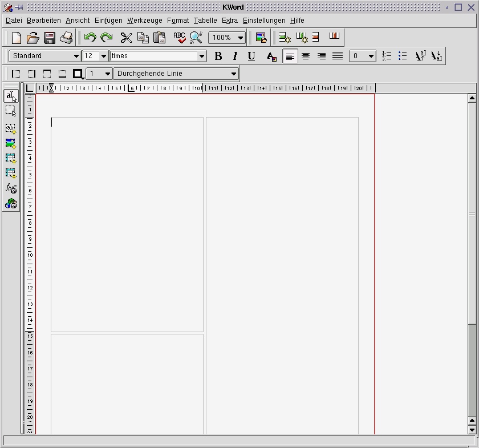Open the Tabelle menu

[205, 21]
